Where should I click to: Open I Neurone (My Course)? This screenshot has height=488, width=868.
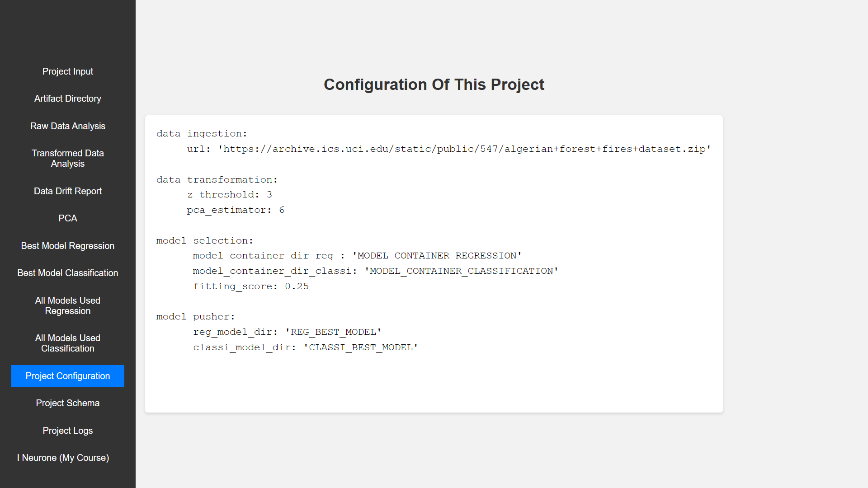pos(63,457)
